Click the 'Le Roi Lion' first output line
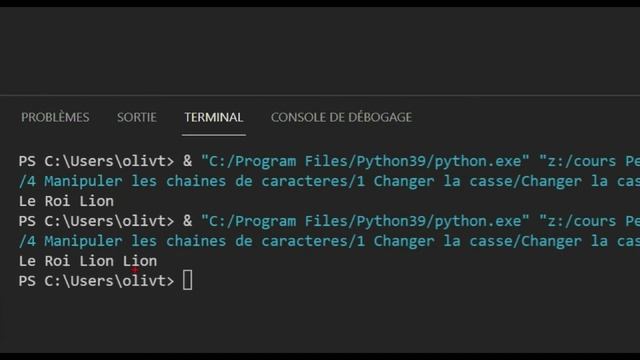This screenshot has height=360, width=640. pyautogui.click(x=66, y=201)
